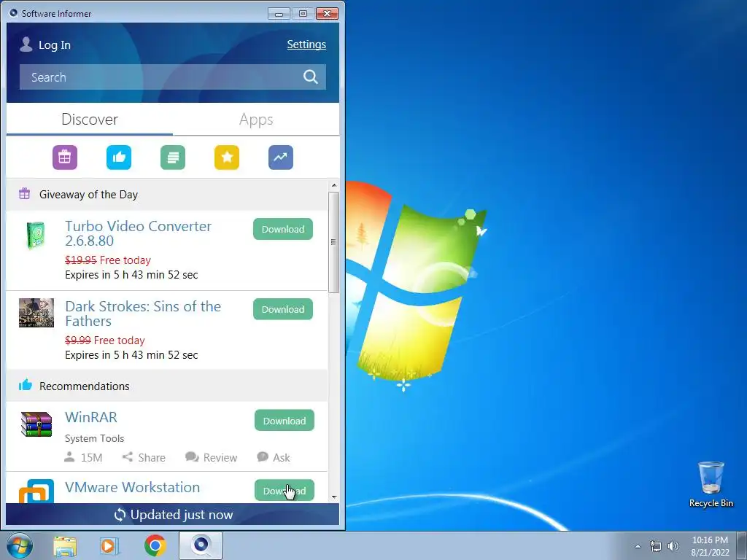The image size is (747, 560).
Task: Click the $19.95 Free today price text
Action: click(x=108, y=260)
